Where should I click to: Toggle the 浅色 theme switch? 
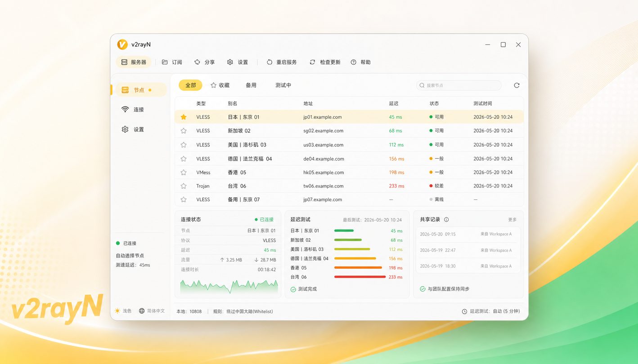pyautogui.click(x=123, y=311)
